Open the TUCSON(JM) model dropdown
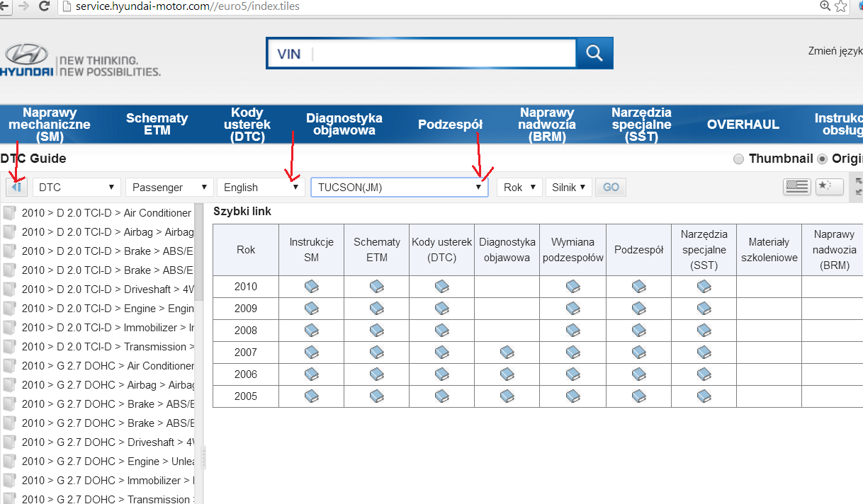Image resolution: width=863 pixels, height=504 pixels. [400, 187]
